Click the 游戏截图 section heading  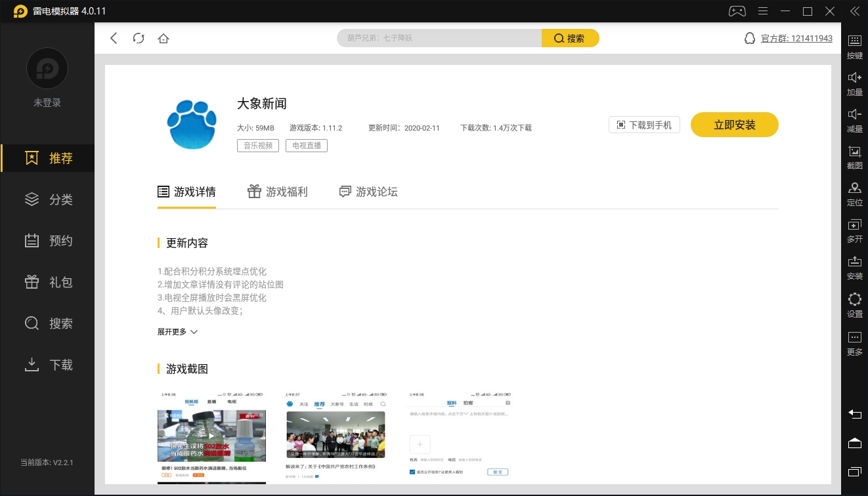(x=187, y=369)
